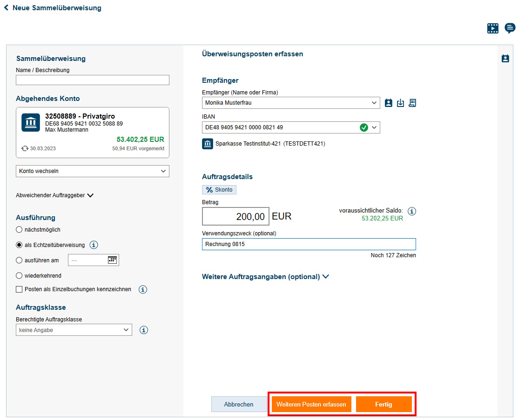Open Konto wechseln dropdown

[93, 171]
